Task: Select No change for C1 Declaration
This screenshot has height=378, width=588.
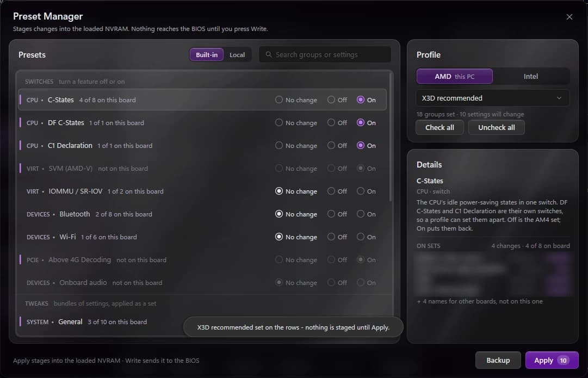Action: [278, 146]
